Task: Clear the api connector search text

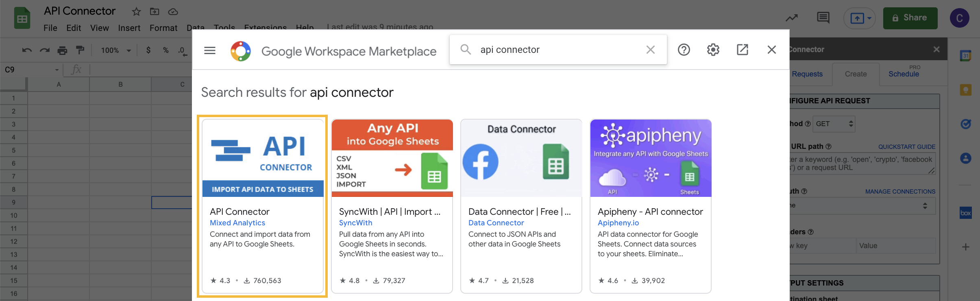Action: (x=651, y=50)
